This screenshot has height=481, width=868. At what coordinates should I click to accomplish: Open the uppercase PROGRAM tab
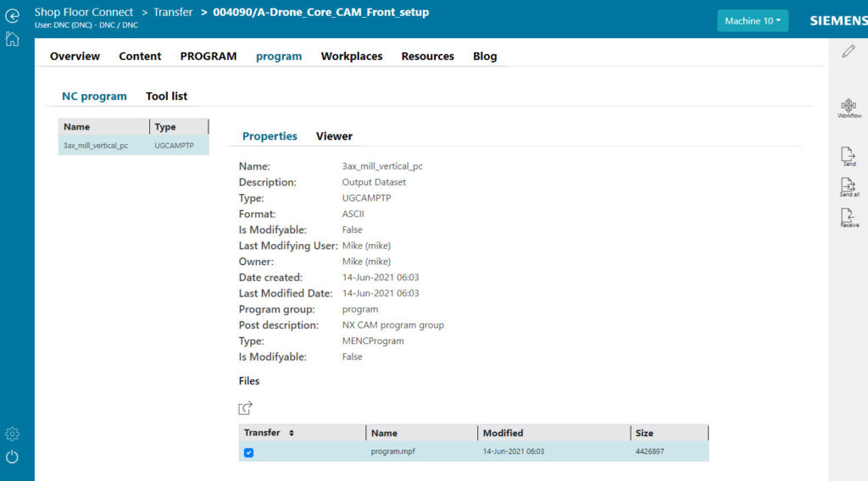[209, 57]
